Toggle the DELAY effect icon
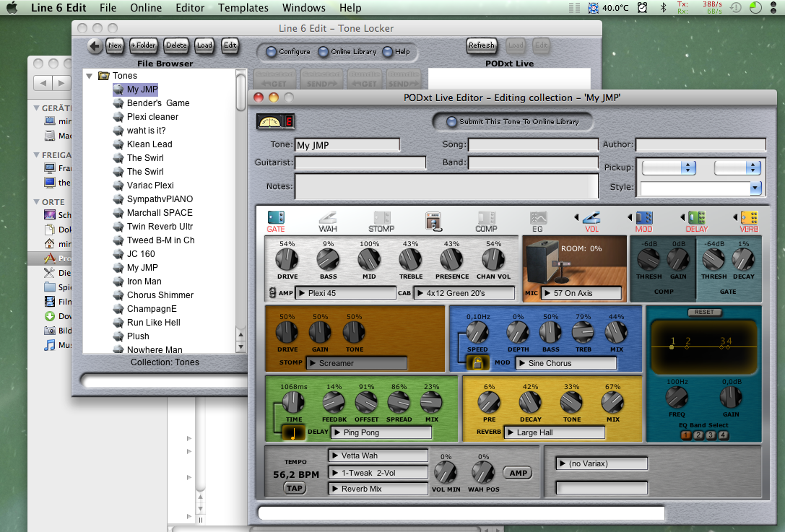Viewport: 785px width, 532px height. coord(696,218)
